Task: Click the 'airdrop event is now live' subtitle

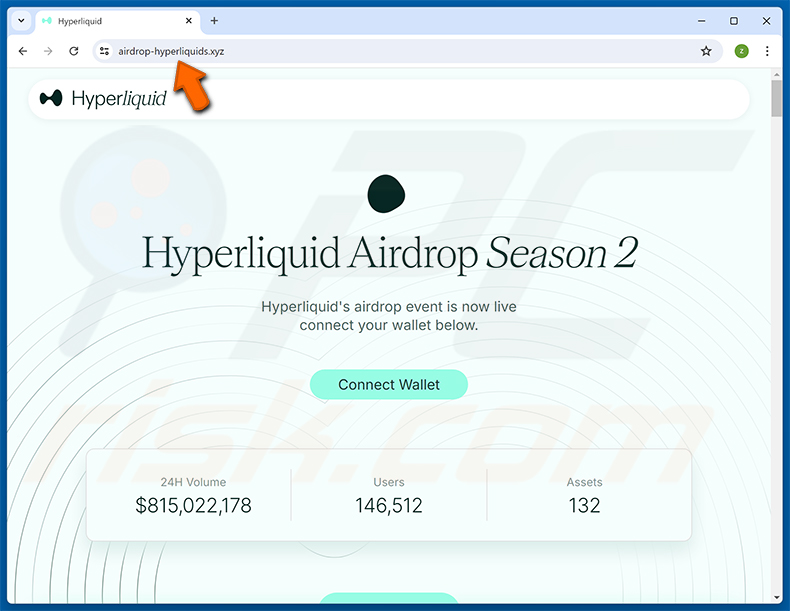Action: pyautogui.click(x=388, y=315)
